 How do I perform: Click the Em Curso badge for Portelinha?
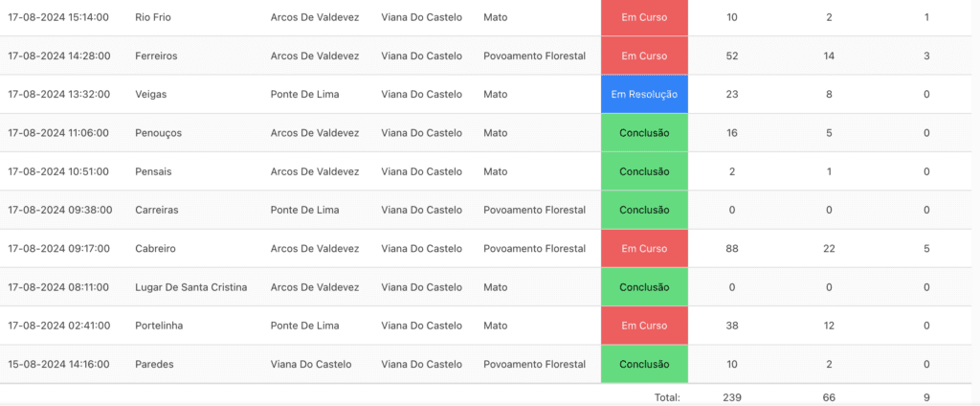pyautogui.click(x=644, y=326)
